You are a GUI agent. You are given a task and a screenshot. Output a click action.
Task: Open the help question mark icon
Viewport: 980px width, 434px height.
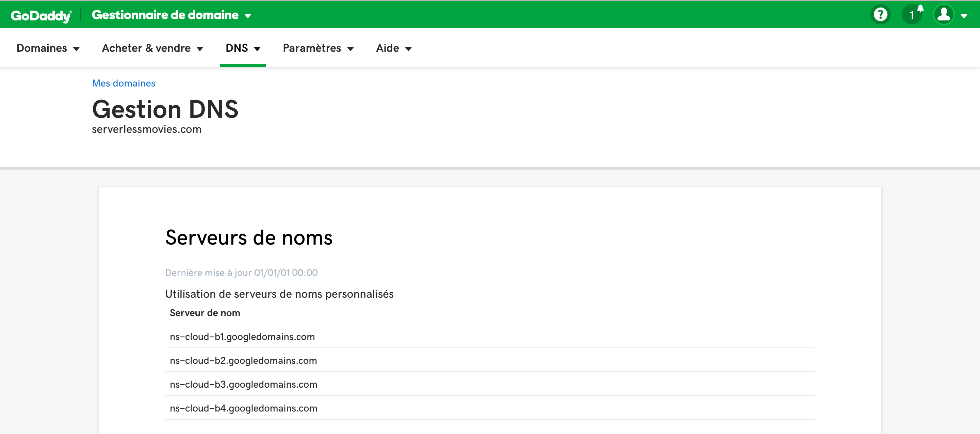[x=880, y=15]
